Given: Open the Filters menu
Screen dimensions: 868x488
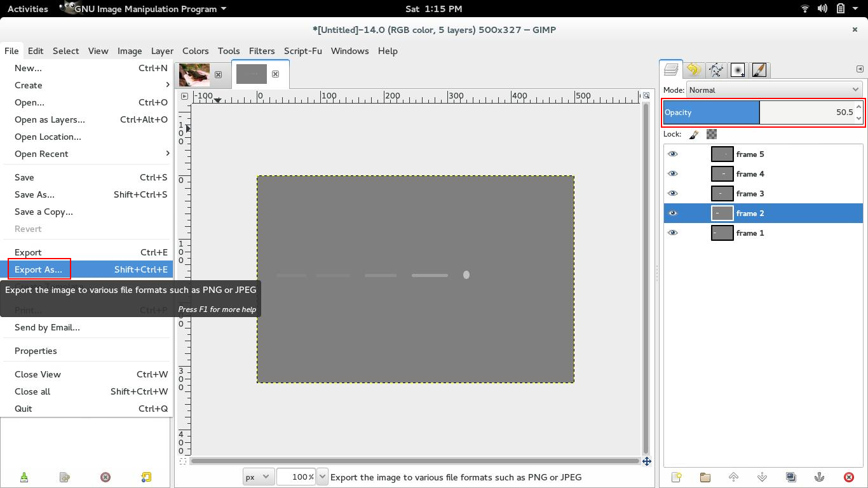Looking at the screenshot, I should coord(261,51).
